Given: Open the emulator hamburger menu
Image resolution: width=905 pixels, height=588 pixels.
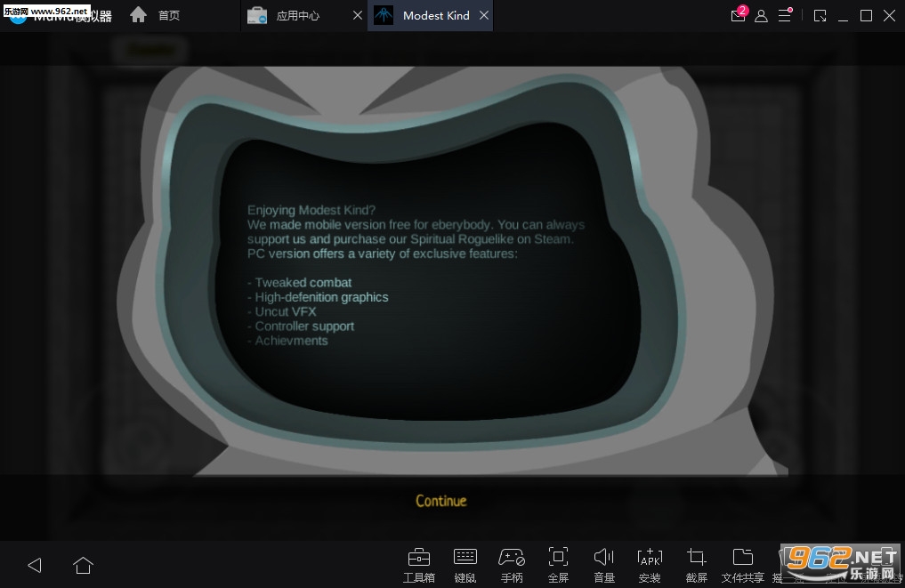Looking at the screenshot, I should [x=785, y=15].
